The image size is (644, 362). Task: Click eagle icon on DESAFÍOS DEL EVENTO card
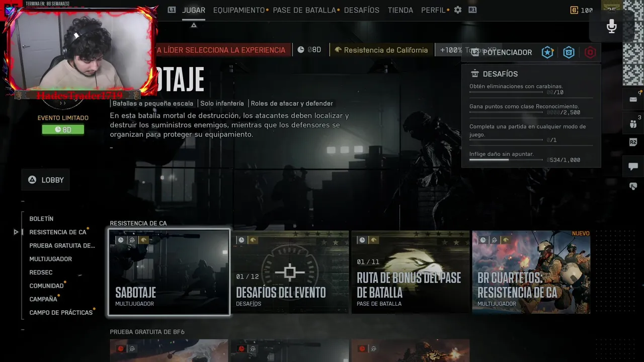(x=253, y=240)
